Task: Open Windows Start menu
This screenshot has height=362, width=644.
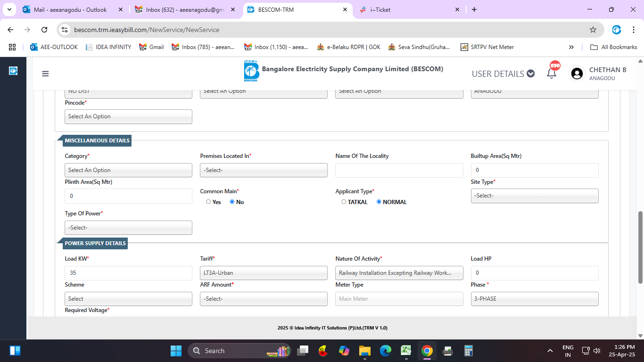Action: point(176,351)
